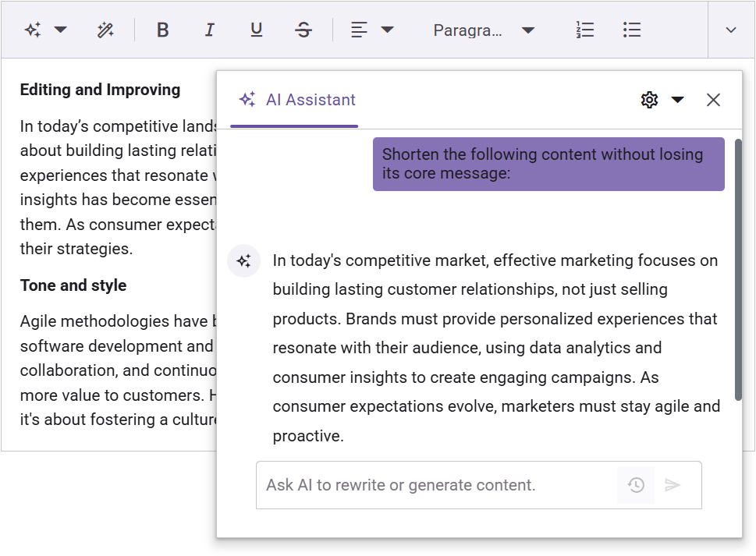Expand the toolbar overflow chevron
The height and width of the screenshot is (556, 756).
point(729,29)
